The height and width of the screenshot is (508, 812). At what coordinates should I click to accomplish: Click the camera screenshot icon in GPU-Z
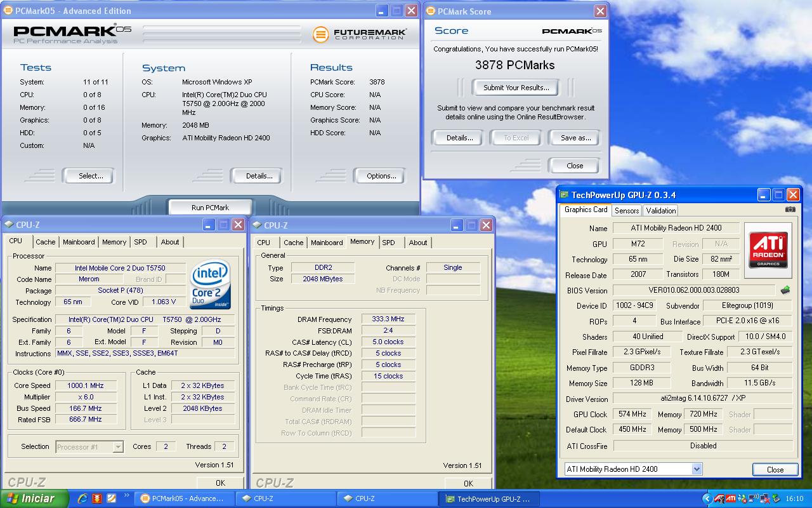790,210
